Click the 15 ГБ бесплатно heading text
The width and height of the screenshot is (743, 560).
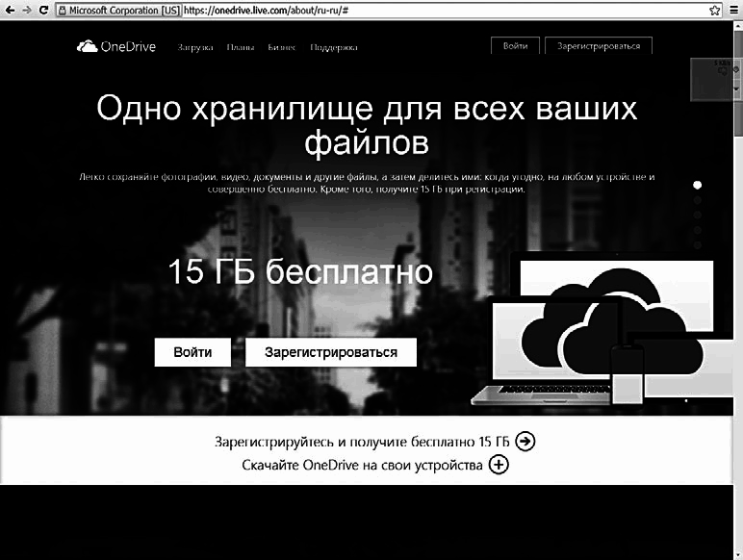(300, 271)
